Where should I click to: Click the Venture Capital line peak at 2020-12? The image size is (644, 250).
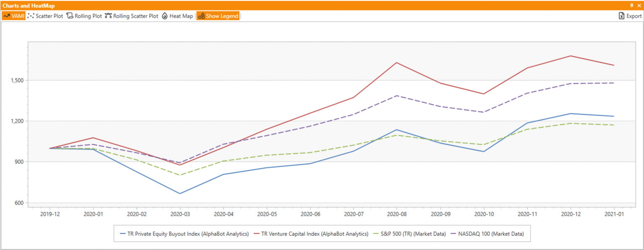point(571,56)
